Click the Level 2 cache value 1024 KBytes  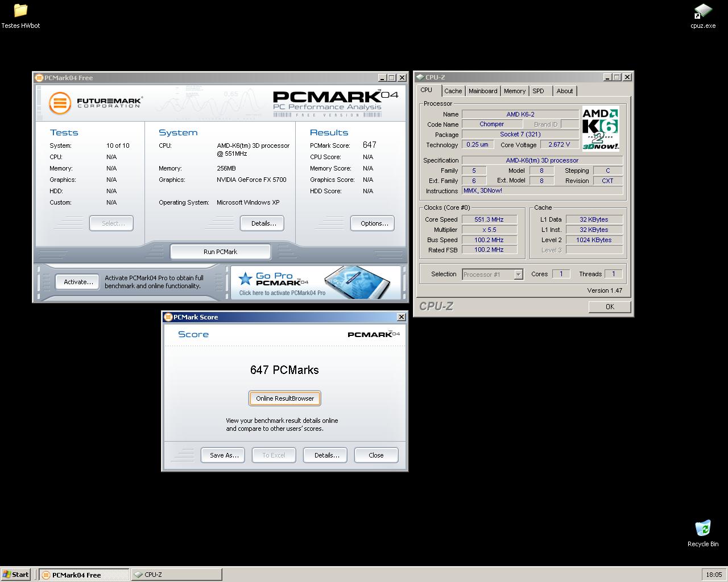(594, 240)
